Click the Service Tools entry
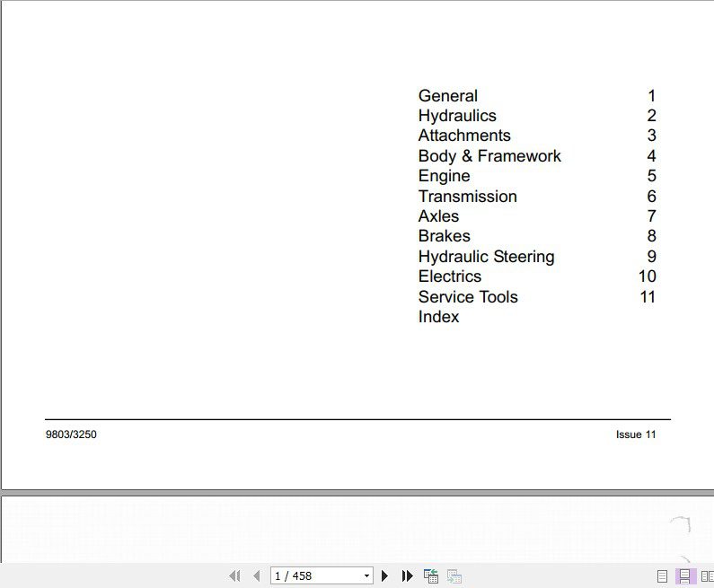 [x=468, y=297]
